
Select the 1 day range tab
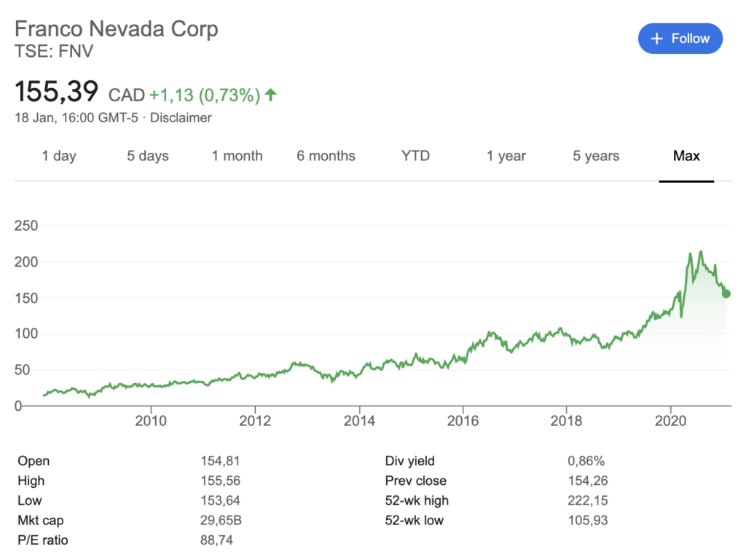pyautogui.click(x=59, y=156)
